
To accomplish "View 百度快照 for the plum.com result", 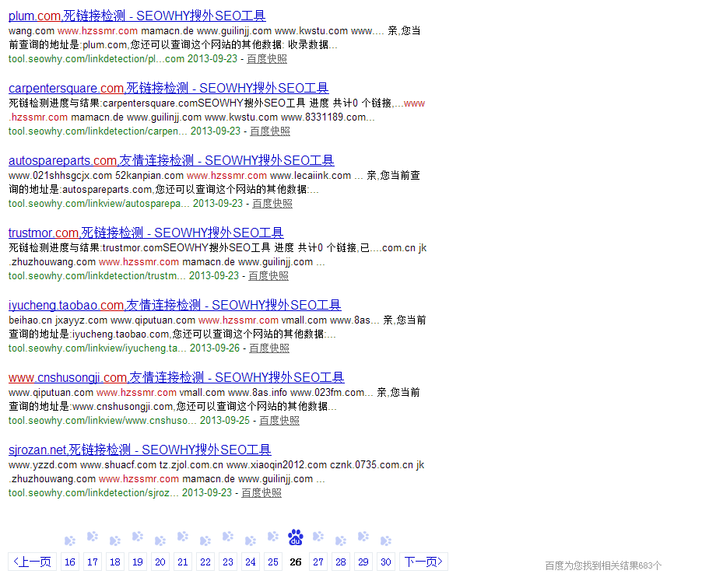I will pyautogui.click(x=267, y=59).
